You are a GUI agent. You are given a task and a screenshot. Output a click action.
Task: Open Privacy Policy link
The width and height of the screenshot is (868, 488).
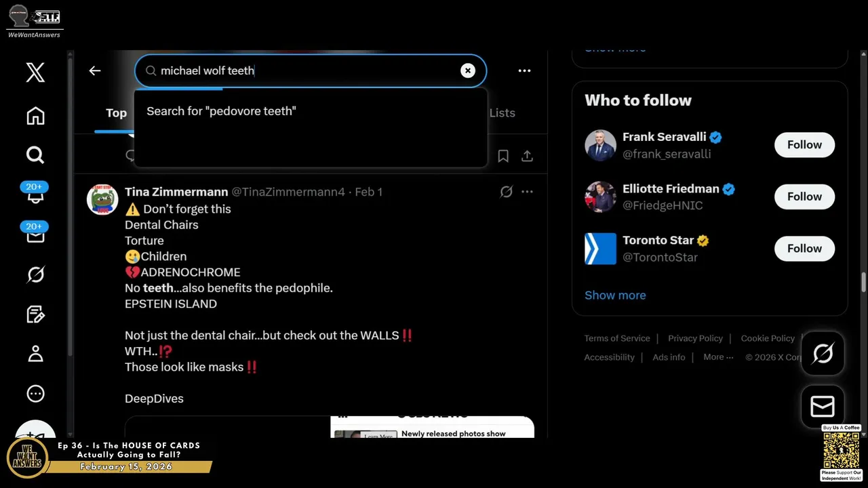695,338
